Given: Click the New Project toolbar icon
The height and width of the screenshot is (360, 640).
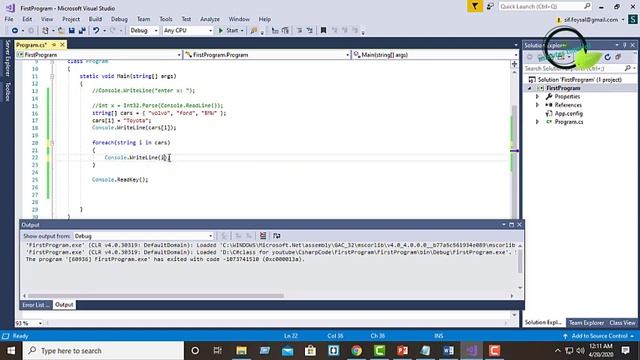Looking at the screenshot, I should [x=45, y=31].
